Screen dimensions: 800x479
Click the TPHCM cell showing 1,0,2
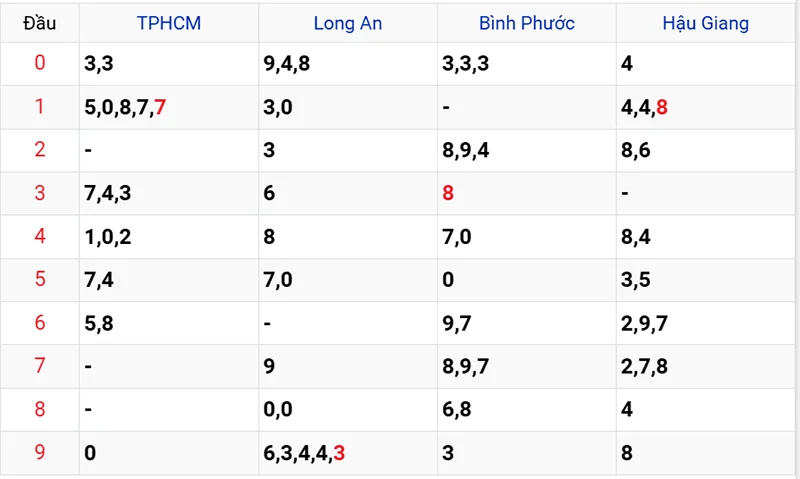click(x=108, y=236)
